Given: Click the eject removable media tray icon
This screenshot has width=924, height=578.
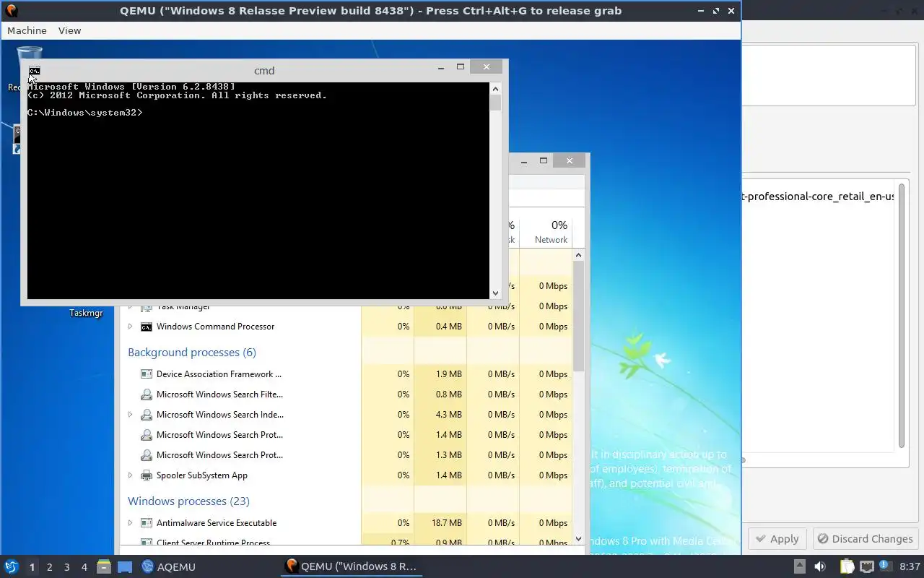Looking at the screenshot, I should pos(799,566).
